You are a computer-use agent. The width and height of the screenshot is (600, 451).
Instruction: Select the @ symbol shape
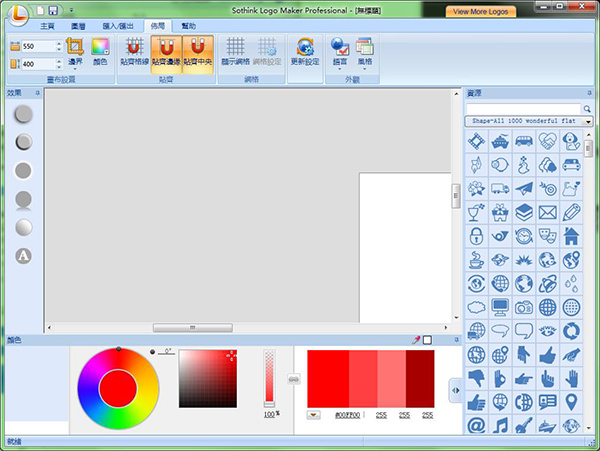476,425
